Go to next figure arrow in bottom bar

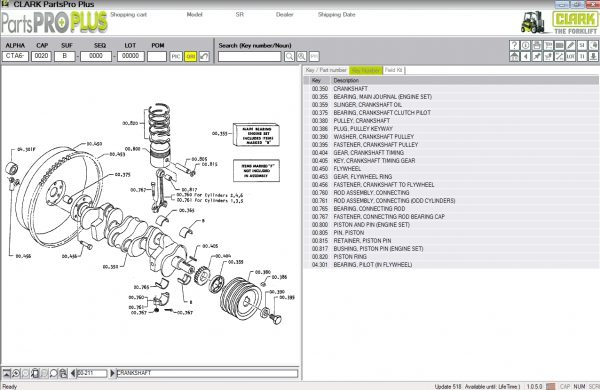tap(112, 373)
